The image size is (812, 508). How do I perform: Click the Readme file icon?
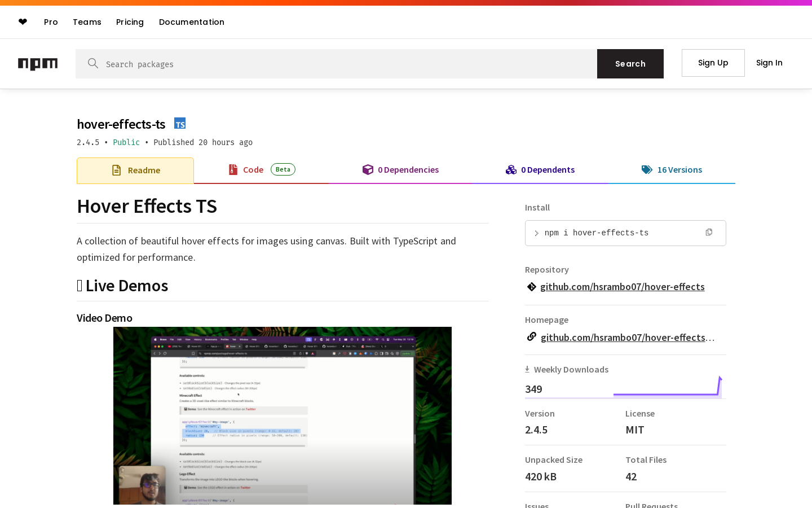(116, 170)
